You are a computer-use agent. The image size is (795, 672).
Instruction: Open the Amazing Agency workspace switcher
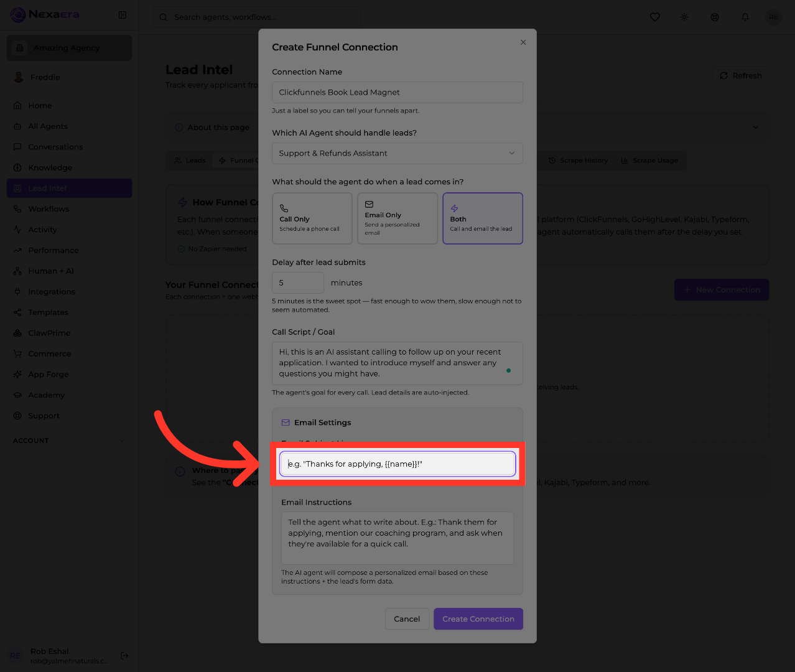point(69,48)
